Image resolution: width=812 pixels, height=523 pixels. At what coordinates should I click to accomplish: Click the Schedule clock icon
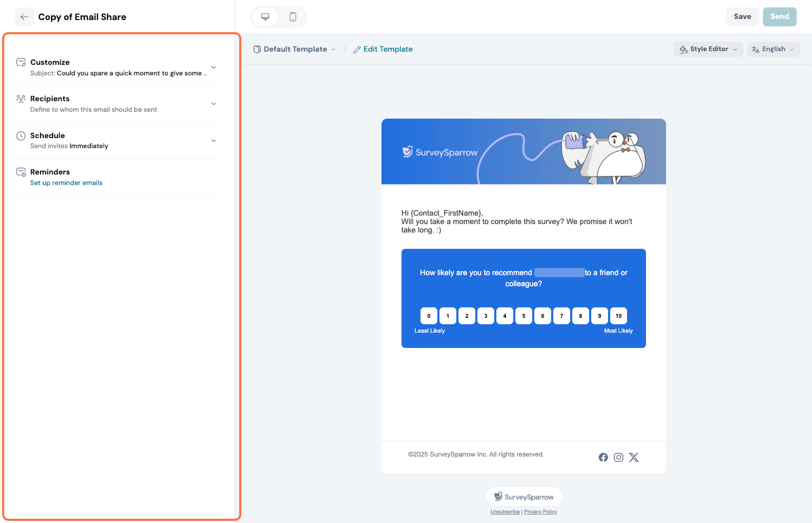pyautogui.click(x=21, y=135)
